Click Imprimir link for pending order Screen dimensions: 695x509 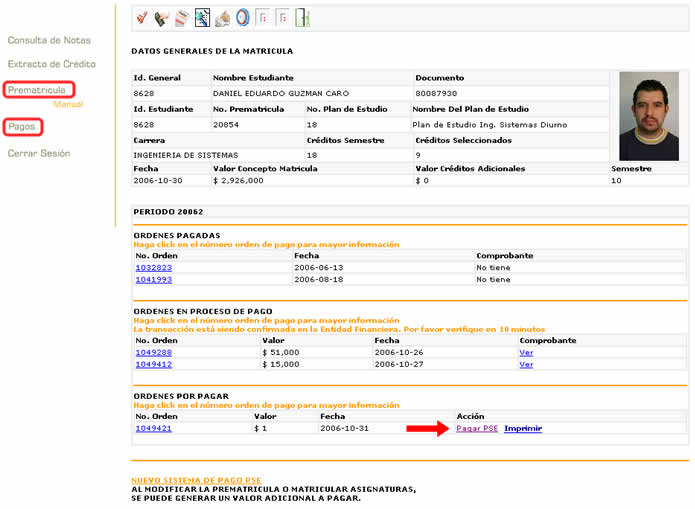[523, 428]
